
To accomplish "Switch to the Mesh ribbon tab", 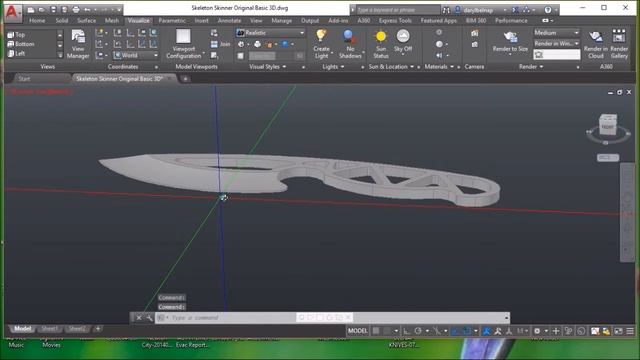I will coord(111,20).
